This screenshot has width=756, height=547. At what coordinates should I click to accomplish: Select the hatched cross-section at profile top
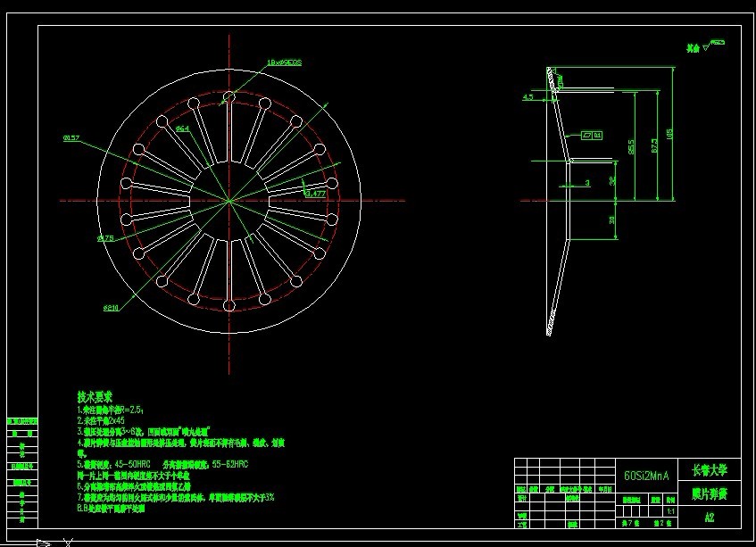(552, 79)
